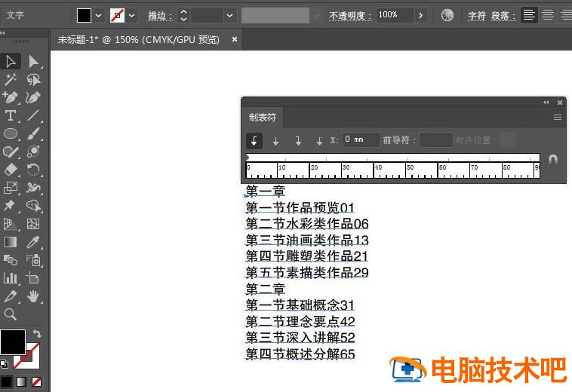This screenshot has height=392, width=572.
Task: Open the stroke weight dropdown
Action: (230, 16)
